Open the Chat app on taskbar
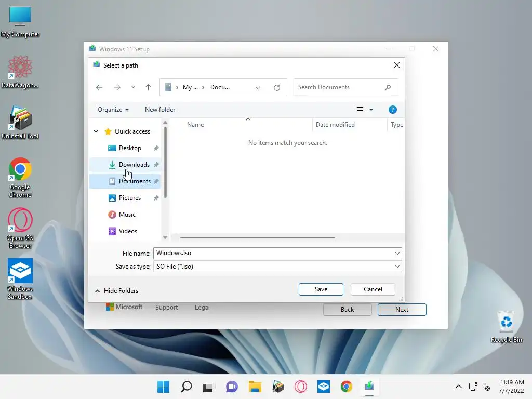The image size is (532, 399). (232, 387)
